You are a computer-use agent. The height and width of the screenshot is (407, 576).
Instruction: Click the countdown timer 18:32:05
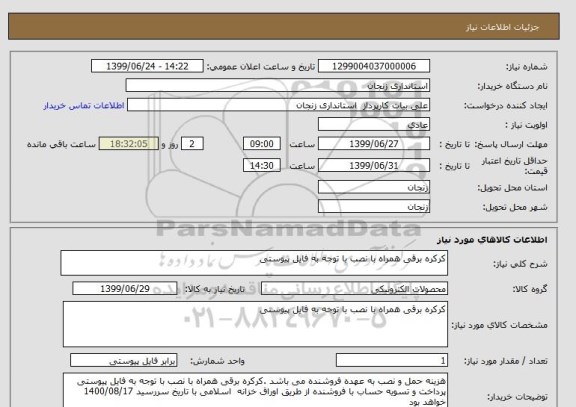[x=129, y=144]
